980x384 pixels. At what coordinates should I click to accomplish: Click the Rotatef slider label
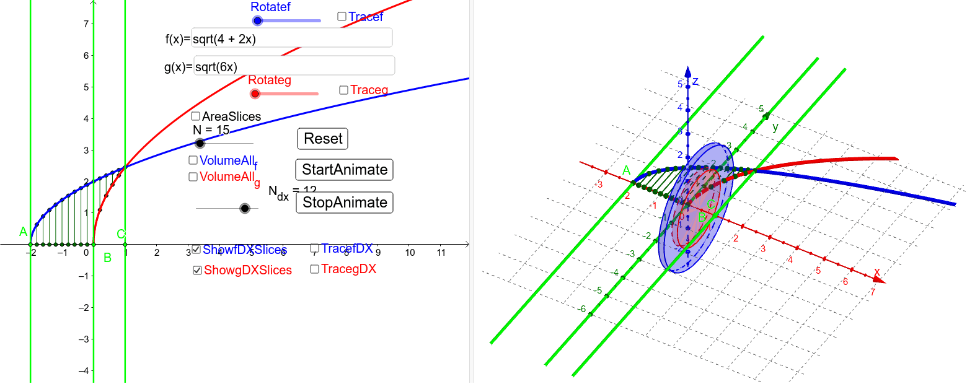point(270,7)
